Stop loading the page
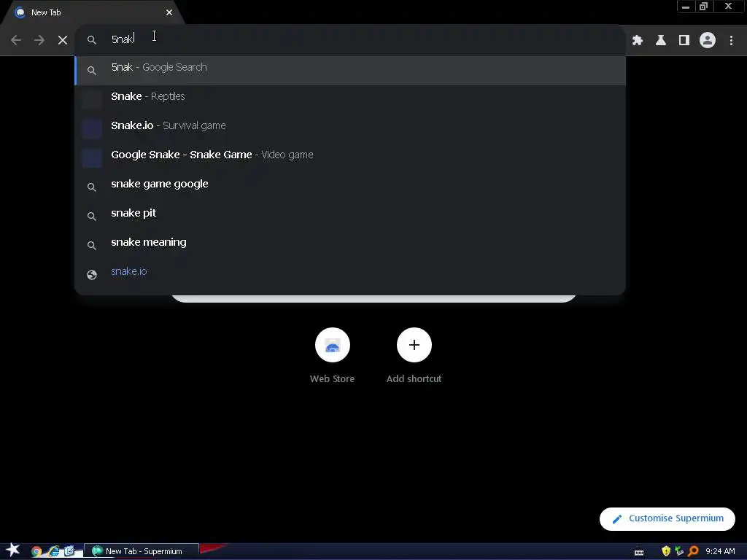This screenshot has height=560, width=747. click(x=63, y=40)
